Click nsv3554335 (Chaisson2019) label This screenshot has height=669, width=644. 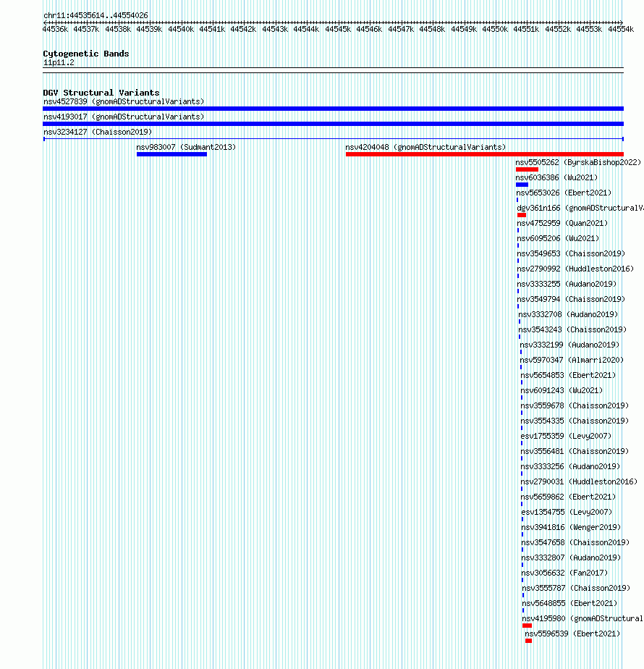[575, 421]
